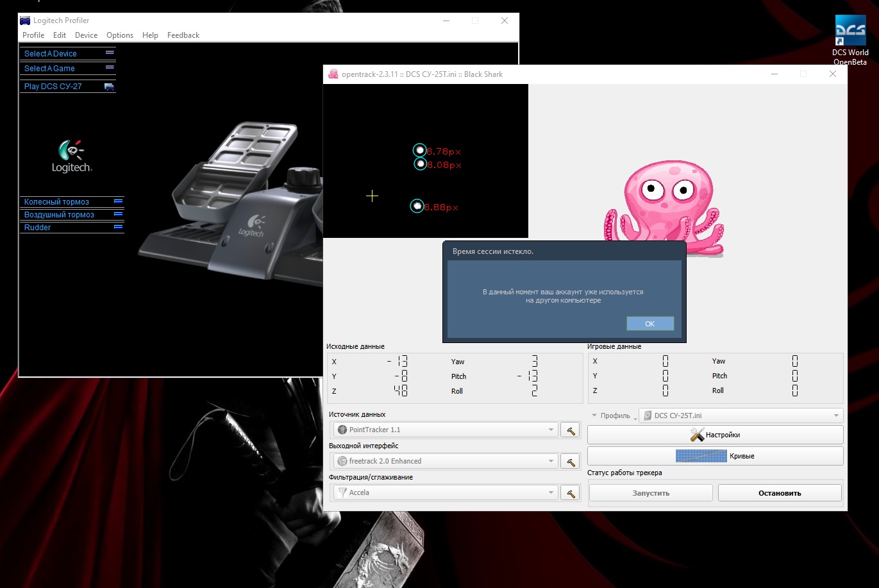The height and width of the screenshot is (588, 879).
Task: Open the Feedback menu in Logitech Profiler
Action: tap(183, 35)
